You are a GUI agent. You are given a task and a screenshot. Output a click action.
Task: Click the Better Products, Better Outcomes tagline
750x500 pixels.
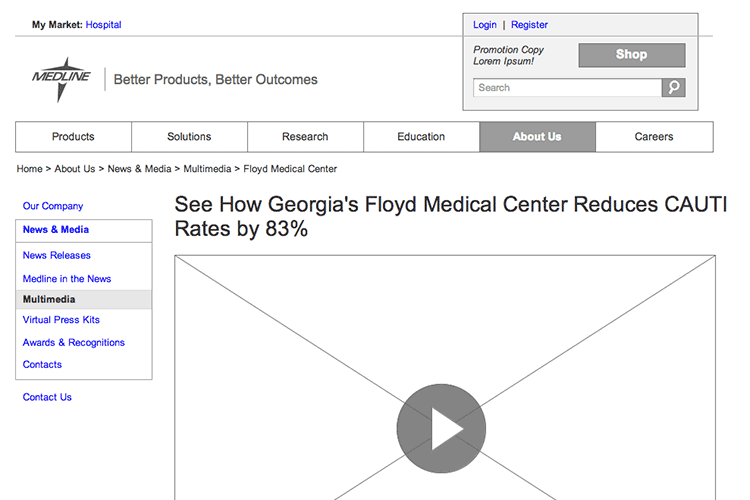click(215, 79)
